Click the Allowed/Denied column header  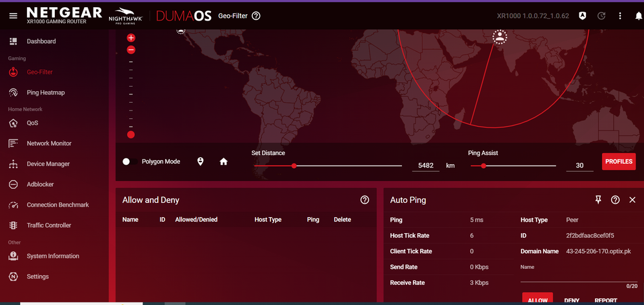[x=196, y=220]
